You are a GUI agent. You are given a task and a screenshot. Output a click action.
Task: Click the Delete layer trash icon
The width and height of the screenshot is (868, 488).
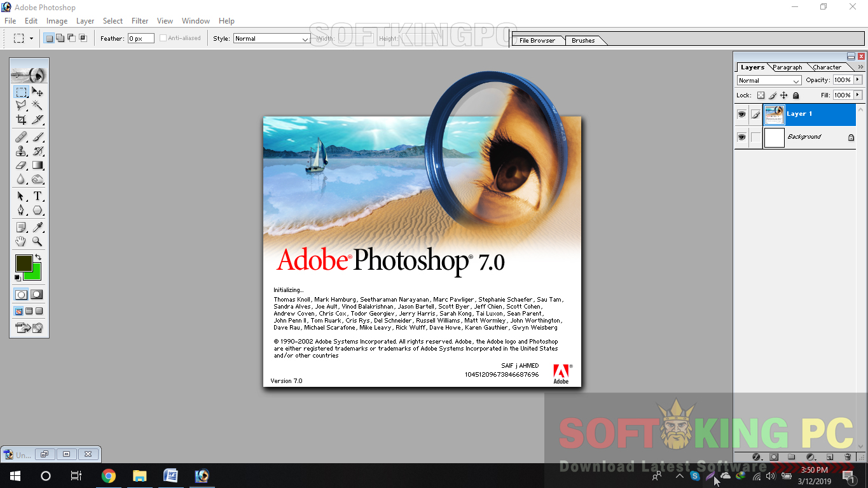pyautogui.click(x=847, y=457)
